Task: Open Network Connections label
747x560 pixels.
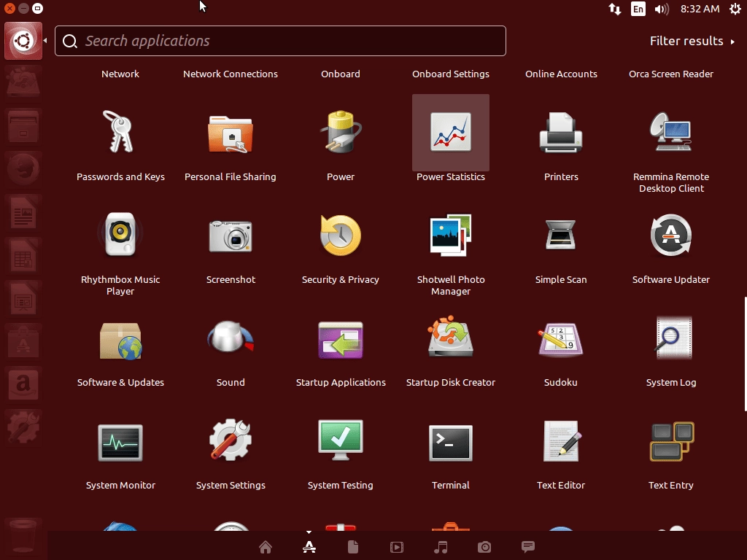Action: click(x=231, y=74)
